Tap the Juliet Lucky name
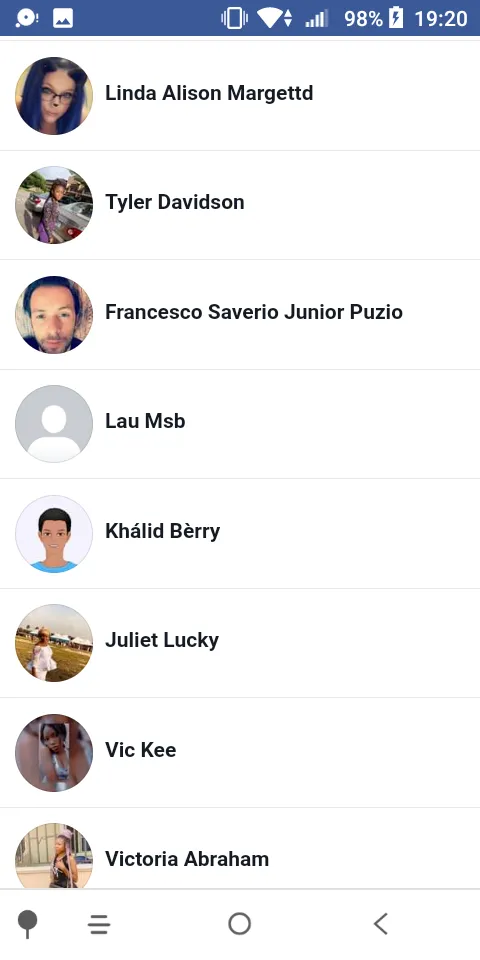480x960 pixels. (x=162, y=640)
